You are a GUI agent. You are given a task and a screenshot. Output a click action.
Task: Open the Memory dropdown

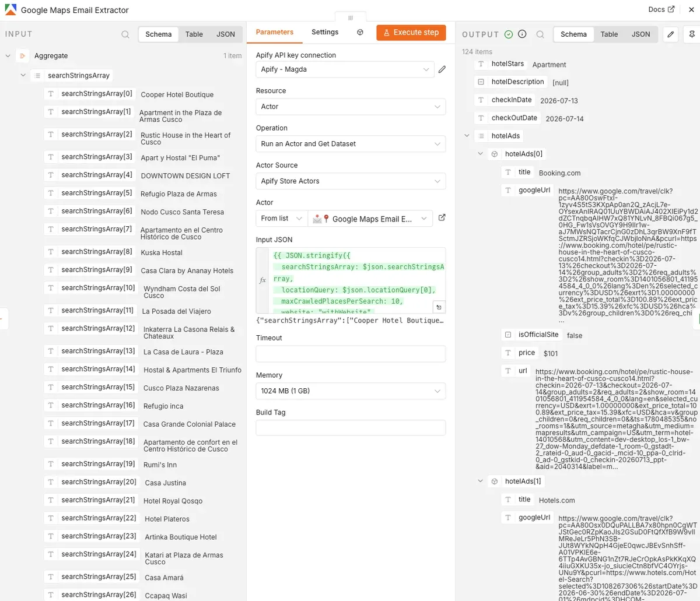(x=351, y=391)
